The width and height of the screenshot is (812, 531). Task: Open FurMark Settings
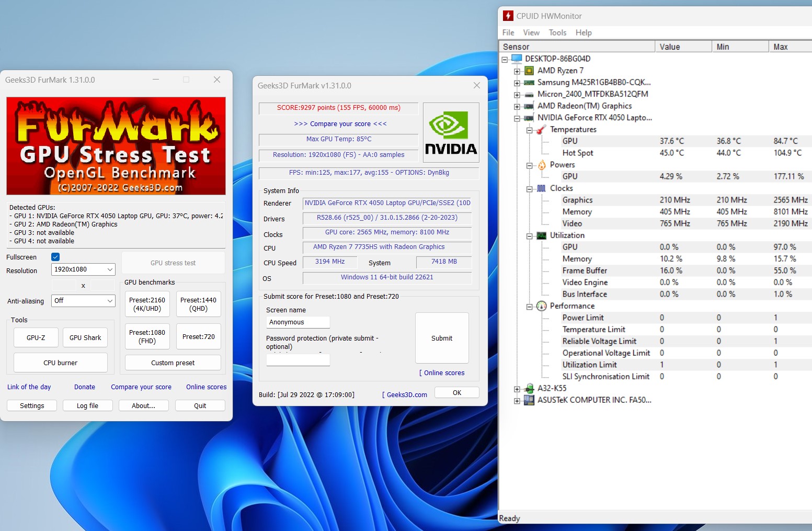point(32,405)
